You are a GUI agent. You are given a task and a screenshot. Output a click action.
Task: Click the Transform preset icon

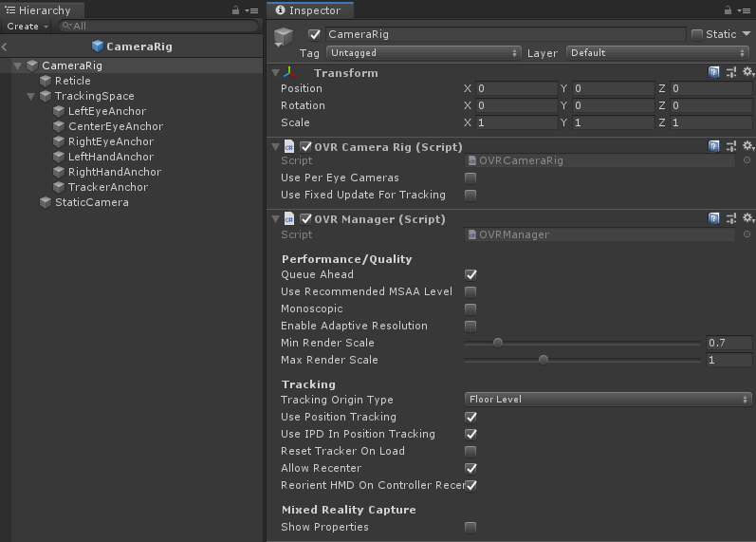(x=731, y=72)
